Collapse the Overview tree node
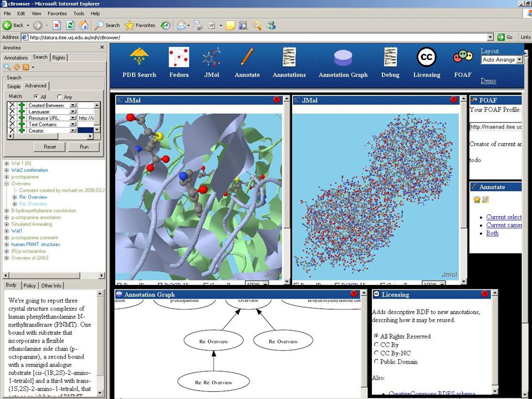532x399 pixels. tap(7, 183)
